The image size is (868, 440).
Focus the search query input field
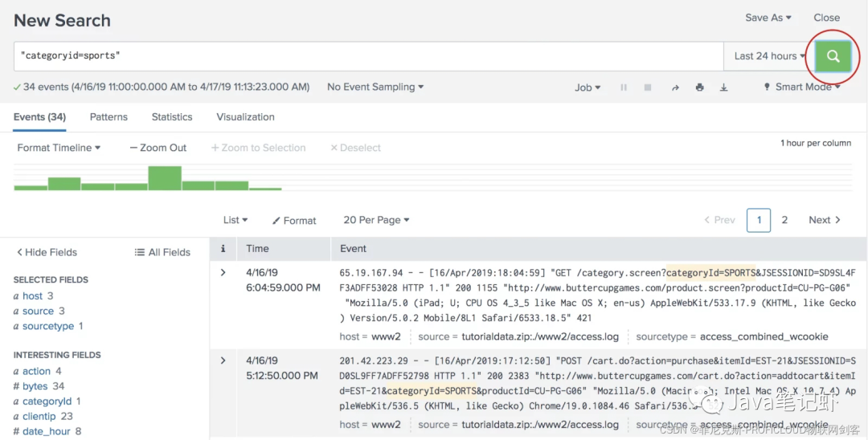coord(369,56)
